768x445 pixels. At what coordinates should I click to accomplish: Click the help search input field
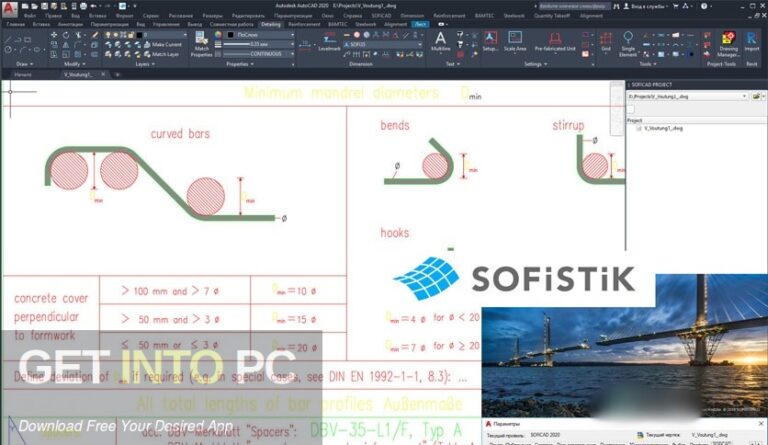point(575,6)
